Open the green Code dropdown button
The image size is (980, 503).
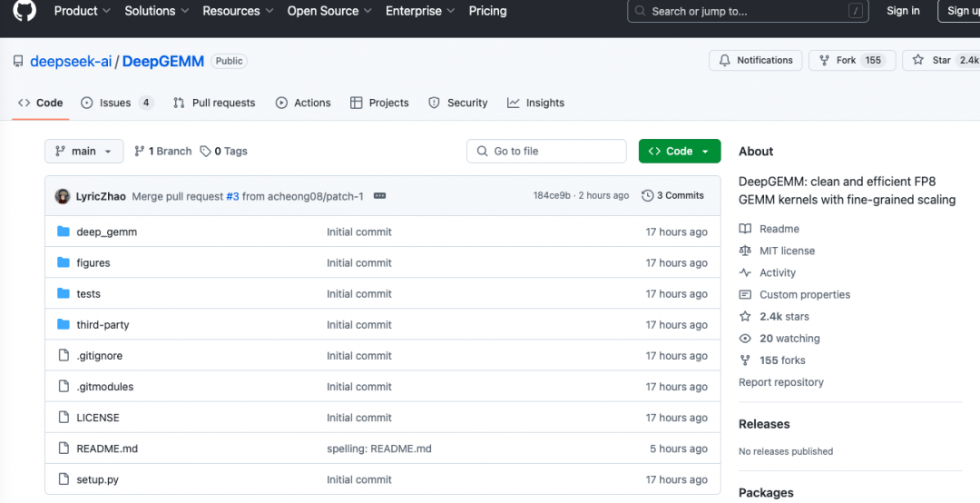(x=679, y=152)
